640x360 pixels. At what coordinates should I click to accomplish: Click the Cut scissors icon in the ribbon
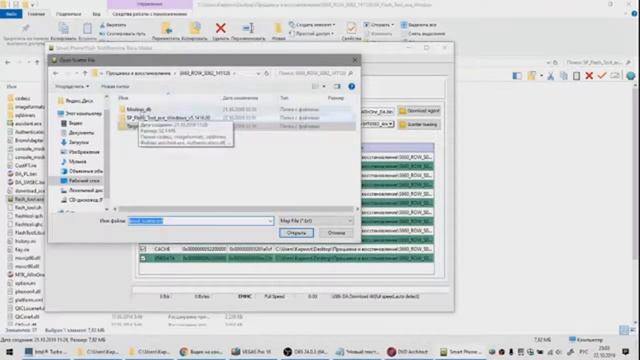coord(102,25)
